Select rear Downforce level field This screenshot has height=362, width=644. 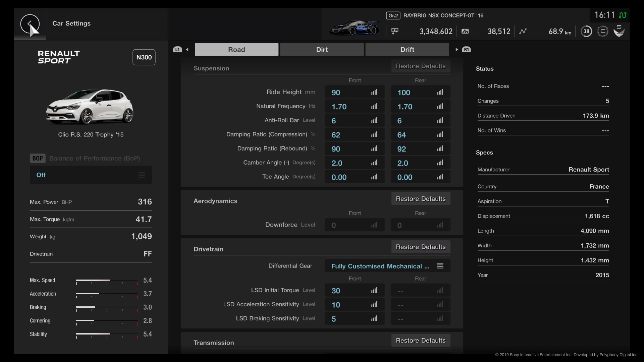pyautogui.click(x=421, y=225)
